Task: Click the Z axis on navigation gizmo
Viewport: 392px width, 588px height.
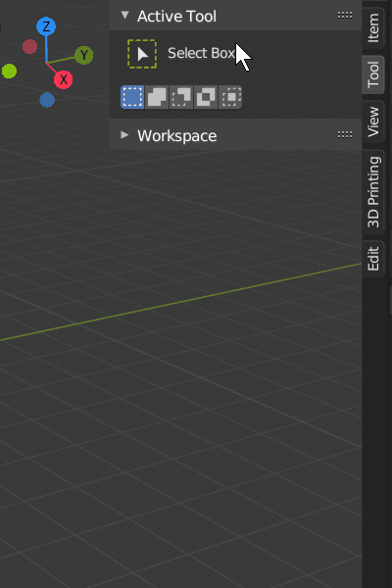Action: [x=46, y=26]
